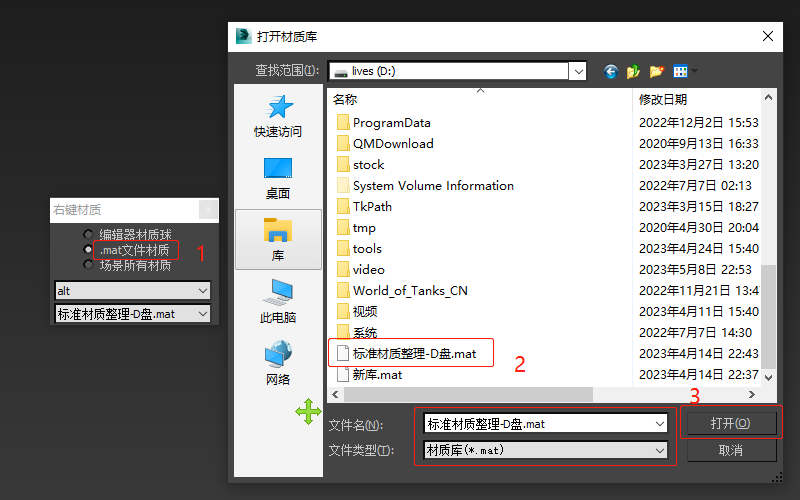Select the 新库.mat file
Screen dimensions: 800x500
tap(377, 374)
